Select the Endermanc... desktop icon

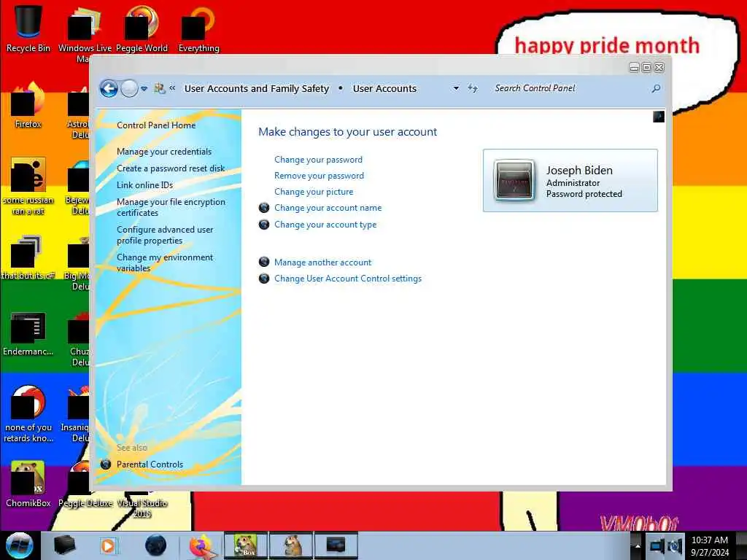pyautogui.click(x=28, y=333)
